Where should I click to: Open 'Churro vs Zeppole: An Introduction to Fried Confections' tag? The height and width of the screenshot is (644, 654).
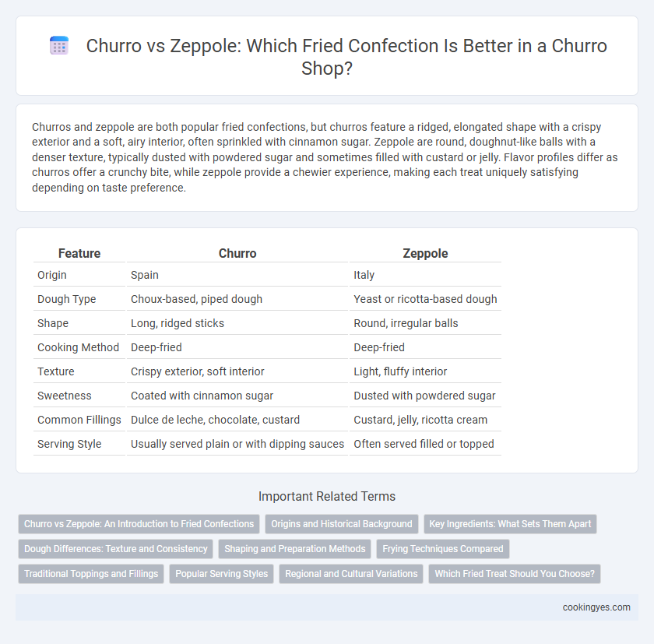[x=139, y=524]
